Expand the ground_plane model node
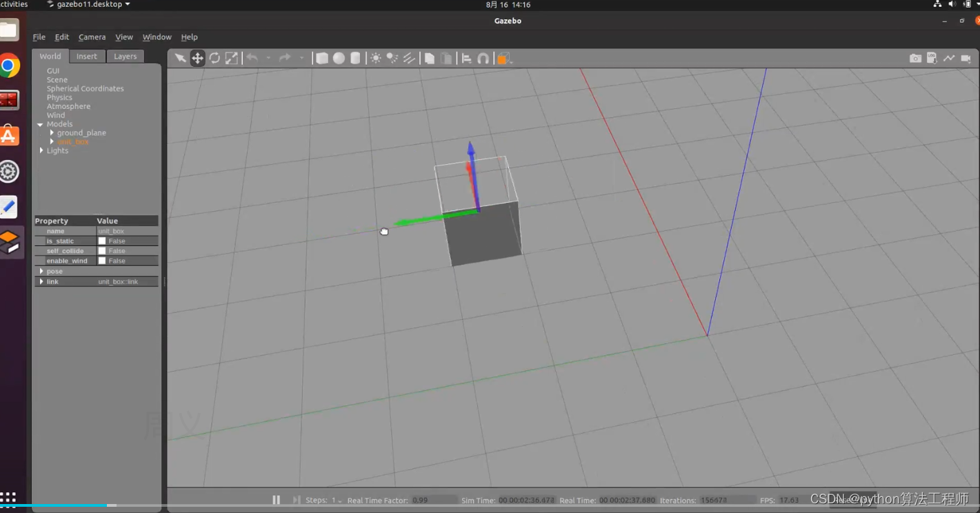 52,133
